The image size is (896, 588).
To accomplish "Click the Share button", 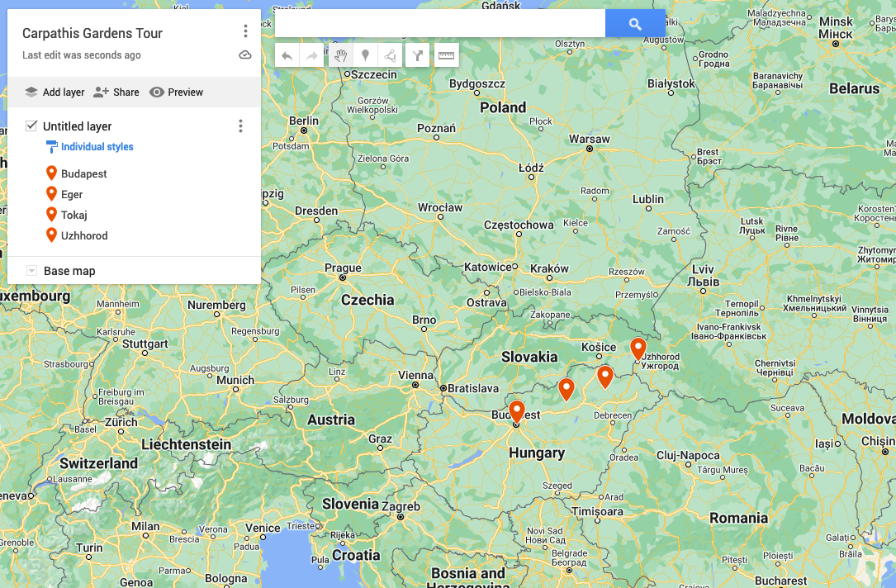I will tap(116, 92).
